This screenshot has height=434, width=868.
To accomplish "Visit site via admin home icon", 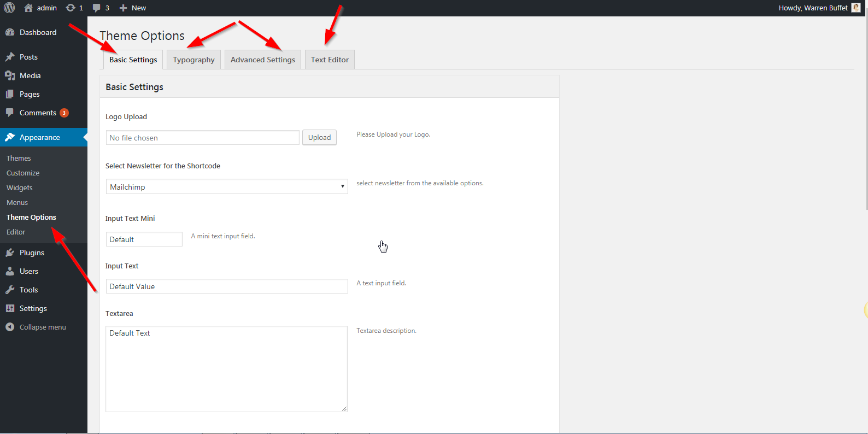I will [x=28, y=8].
